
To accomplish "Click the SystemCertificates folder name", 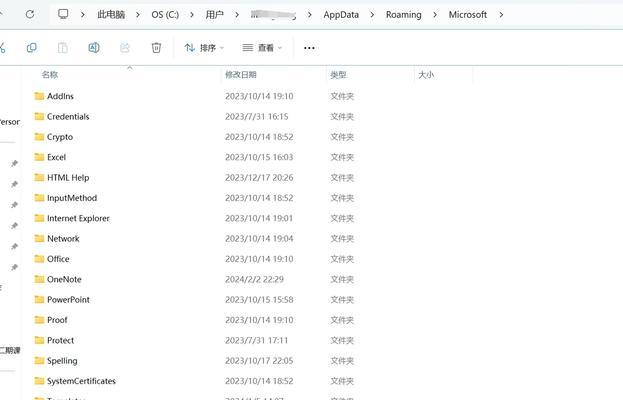I will (81, 381).
